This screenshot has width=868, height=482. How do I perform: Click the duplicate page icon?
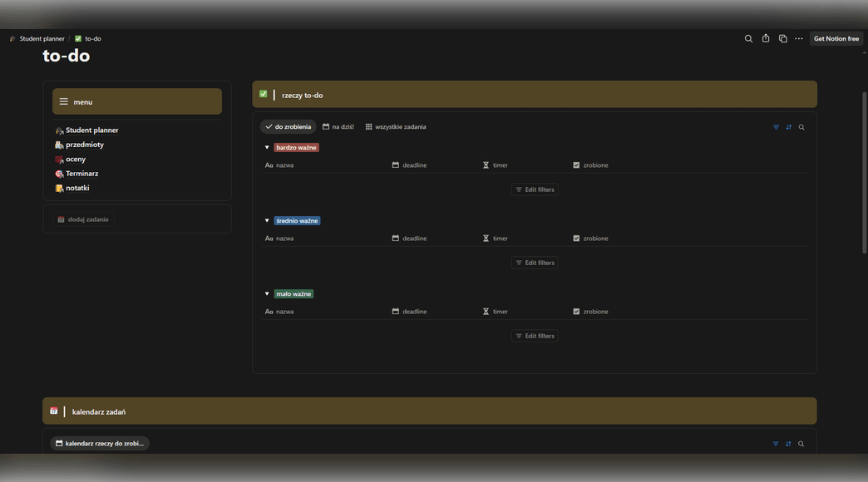point(782,39)
